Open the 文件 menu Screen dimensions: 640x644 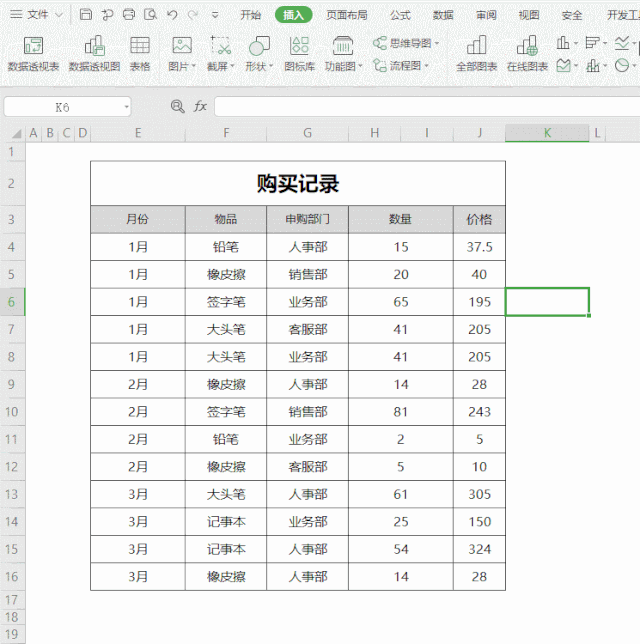pos(36,15)
